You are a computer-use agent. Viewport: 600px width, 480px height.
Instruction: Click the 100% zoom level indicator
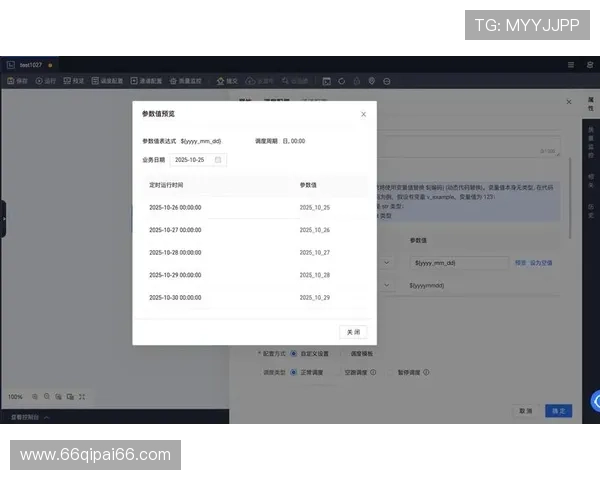point(15,397)
